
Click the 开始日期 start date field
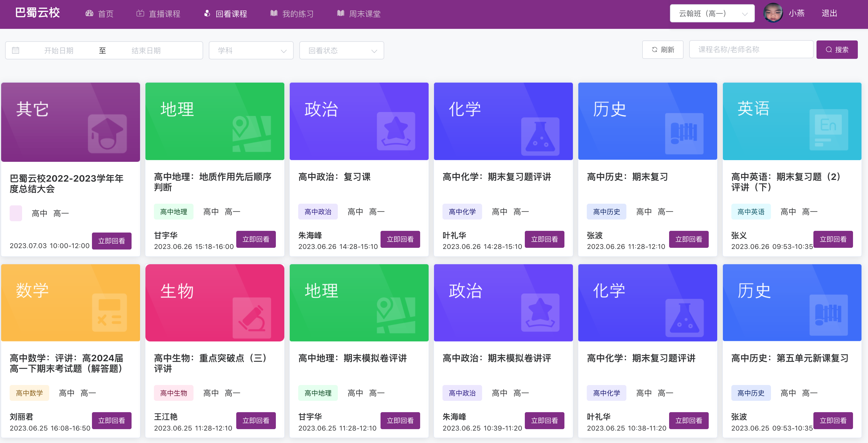59,51
